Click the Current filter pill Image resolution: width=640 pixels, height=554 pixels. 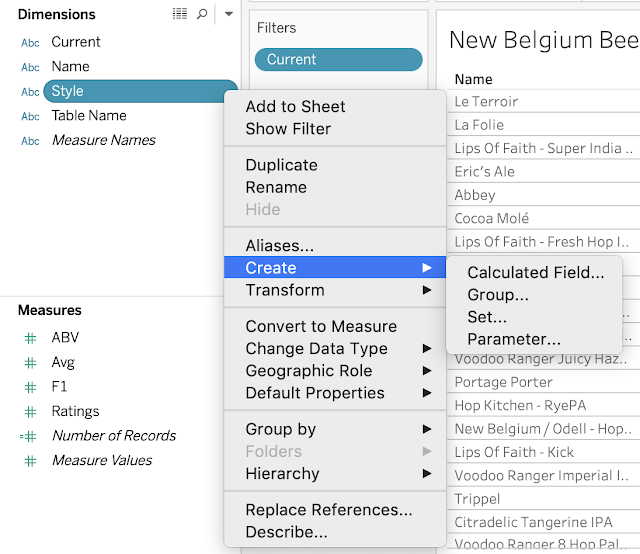click(338, 59)
